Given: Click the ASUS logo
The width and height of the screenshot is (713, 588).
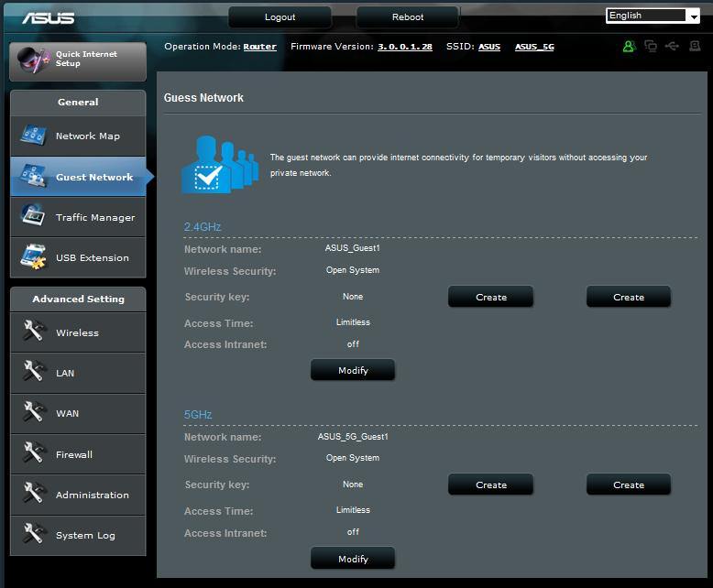Looking at the screenshot, I should click(x=49, y=17).
